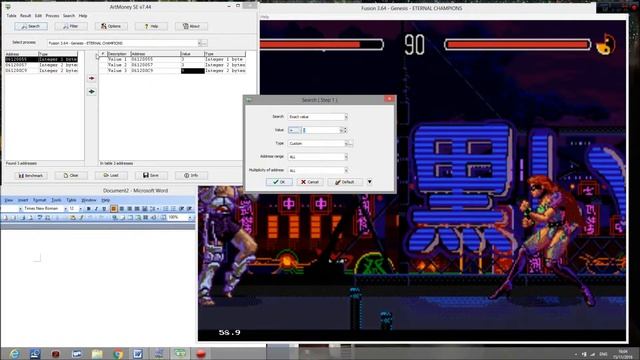Open the value sign dropdown in Search dialog
The width and height of the screenshot is (640, 360).
point(294,130)
